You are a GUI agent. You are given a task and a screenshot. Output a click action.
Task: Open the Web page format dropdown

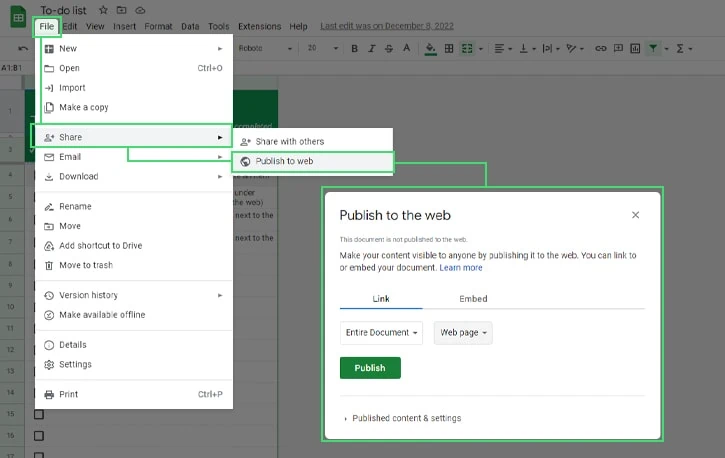coord(463,333)
